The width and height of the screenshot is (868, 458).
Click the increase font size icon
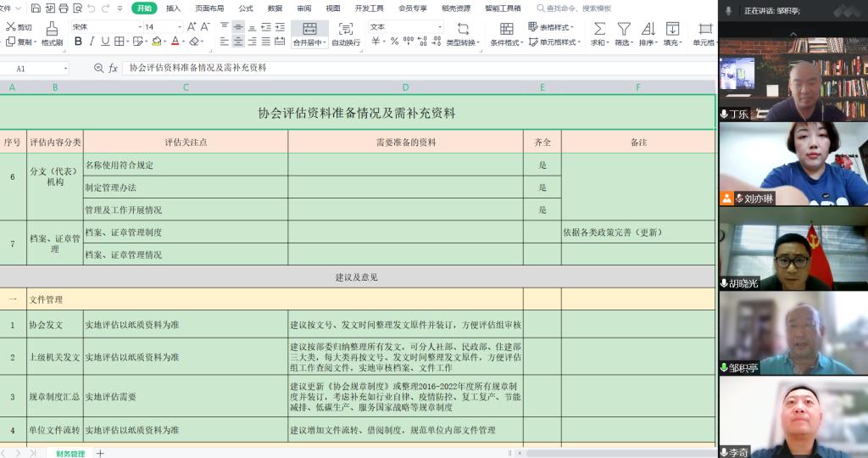click(x=191, y=27)
